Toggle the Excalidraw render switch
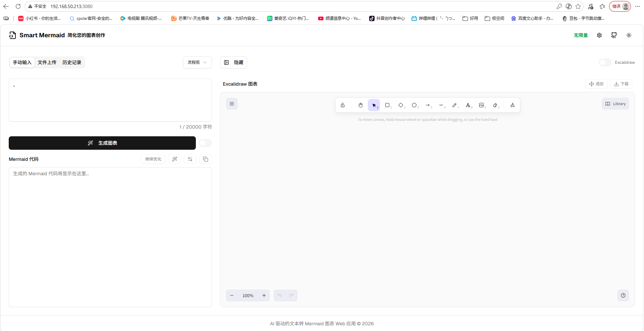Viewport: 644px width, 331px height. point(605,62)
